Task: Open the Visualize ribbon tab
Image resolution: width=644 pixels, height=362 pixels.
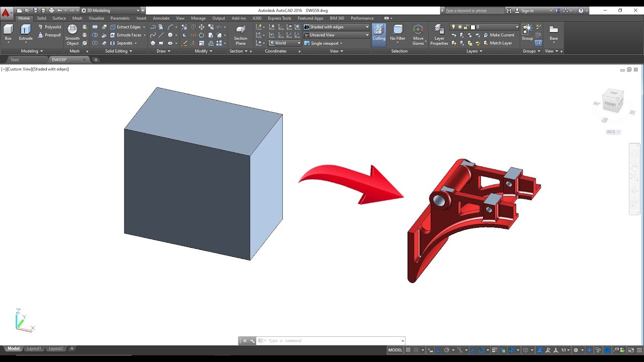Action: [x=96, y=18]
